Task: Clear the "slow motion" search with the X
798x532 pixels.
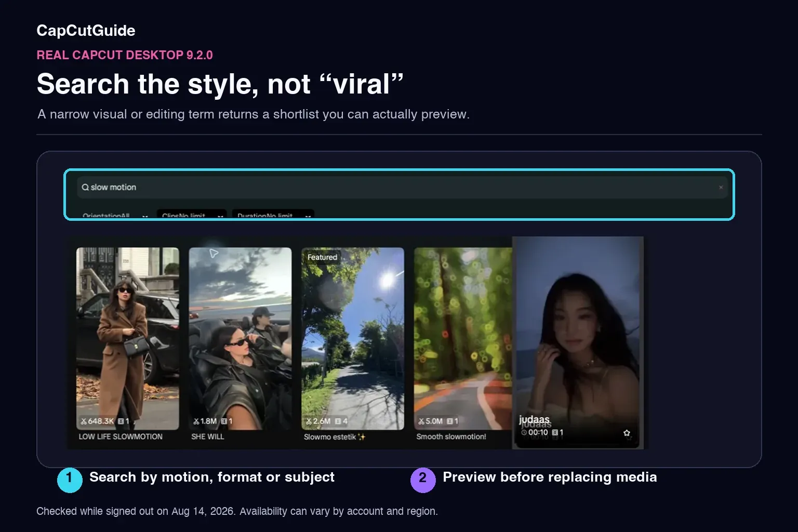Action: pyautogui.click(x=721, y=188)
